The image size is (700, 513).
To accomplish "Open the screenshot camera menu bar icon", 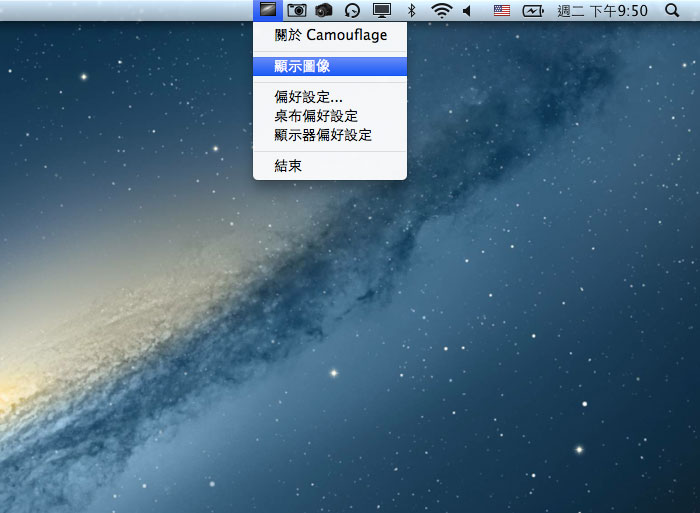I will point(297,10).
